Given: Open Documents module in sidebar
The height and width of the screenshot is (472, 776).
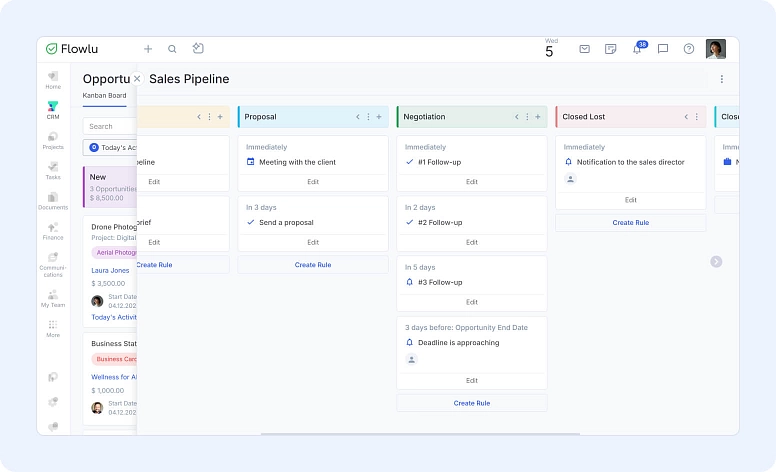Looking at the screenshot, I should tap(53, 201).
